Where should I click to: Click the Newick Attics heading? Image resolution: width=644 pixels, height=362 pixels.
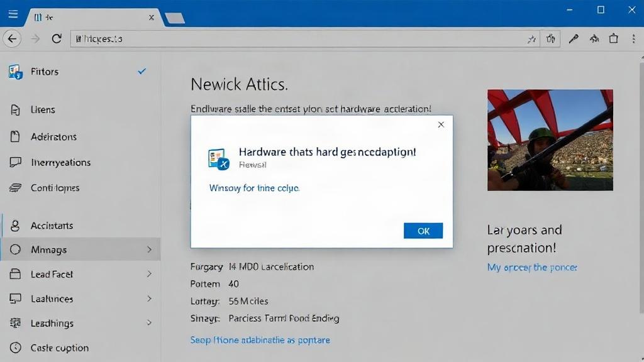(239, 85)
